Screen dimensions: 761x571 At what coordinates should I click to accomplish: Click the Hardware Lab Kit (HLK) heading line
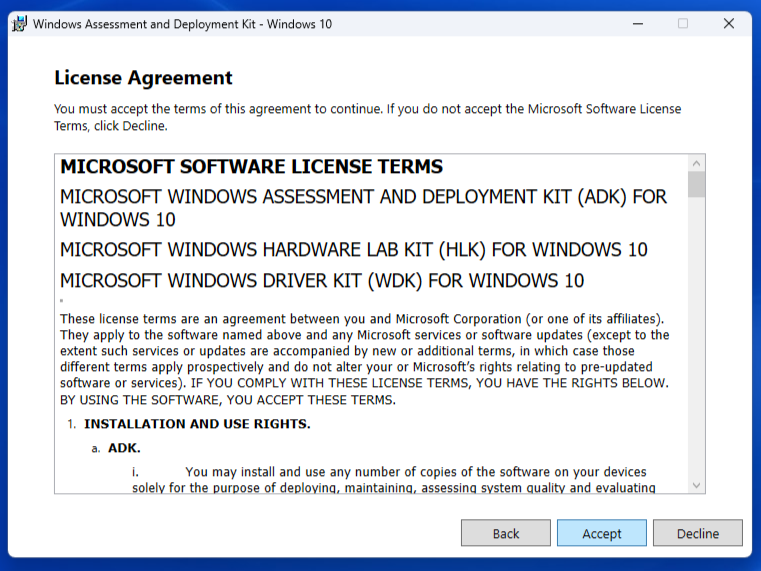click(x=353, y=250)
